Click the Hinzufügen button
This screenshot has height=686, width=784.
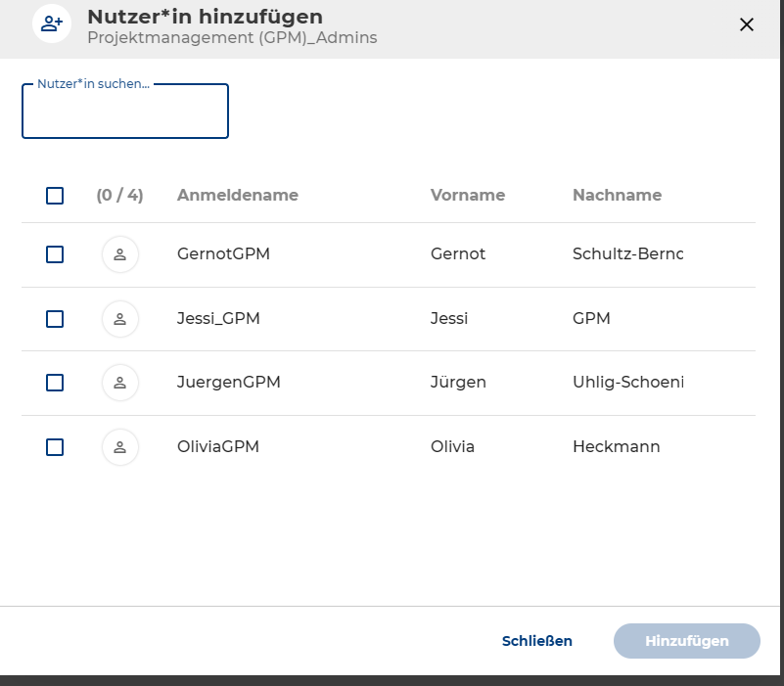(x=686, y=641)
